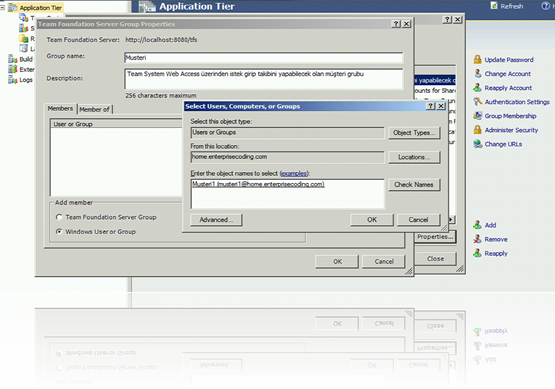This screenshot has width=555, height=389.
Task: Click the From this location field
Action: (287, 157)
